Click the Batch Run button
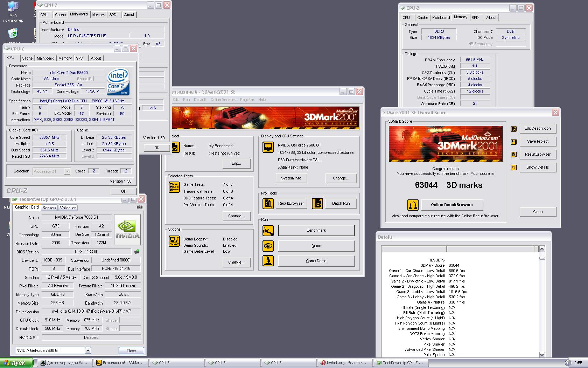588x368 pixels. tap(341, 203)
